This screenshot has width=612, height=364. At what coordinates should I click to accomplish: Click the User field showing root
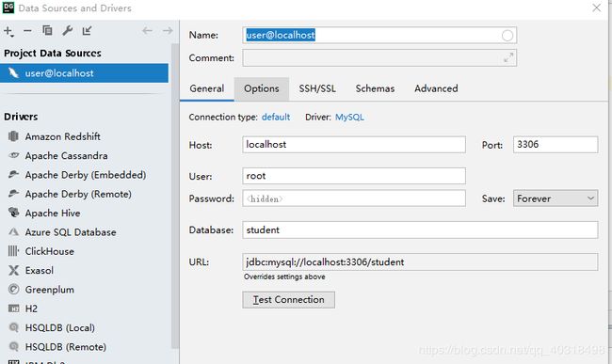[354, 176]
